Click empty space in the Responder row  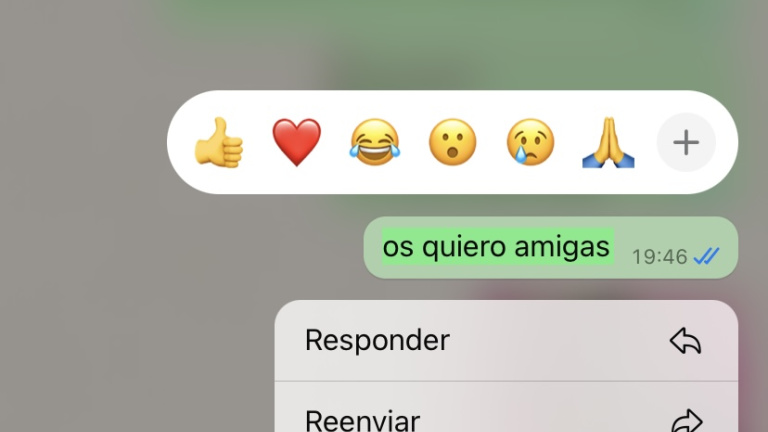point(558,340)
